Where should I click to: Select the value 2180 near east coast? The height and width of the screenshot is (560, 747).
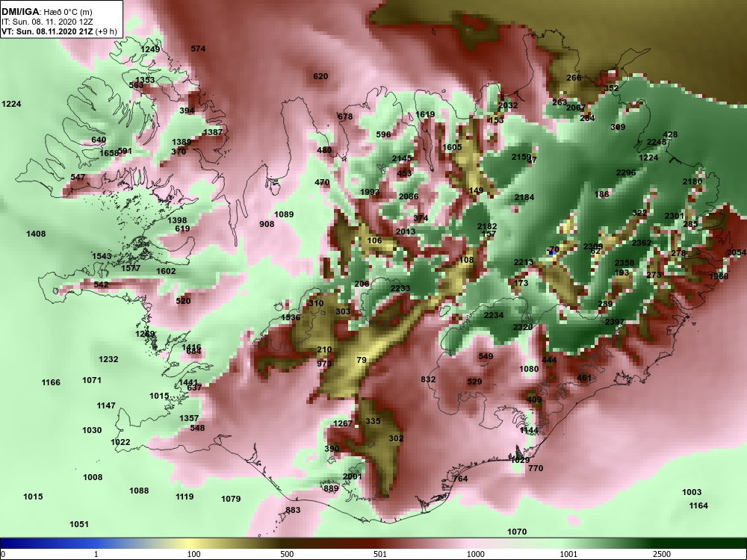[x=692, y=182]
